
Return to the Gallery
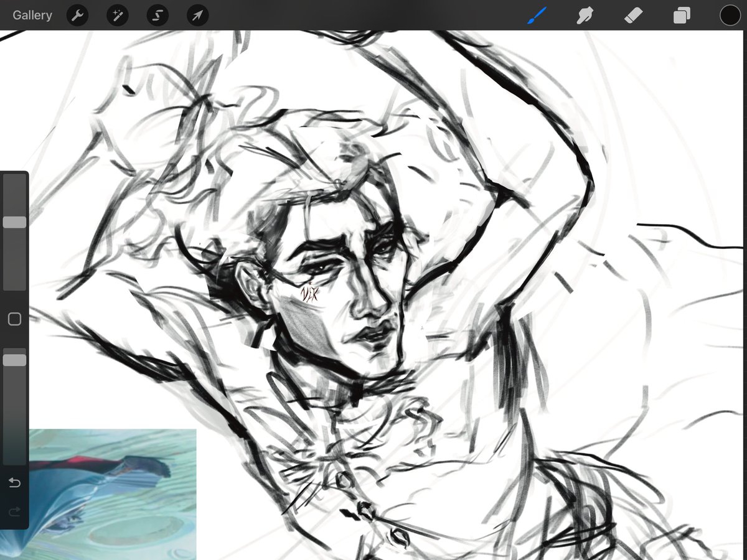(x=32, y=15)
